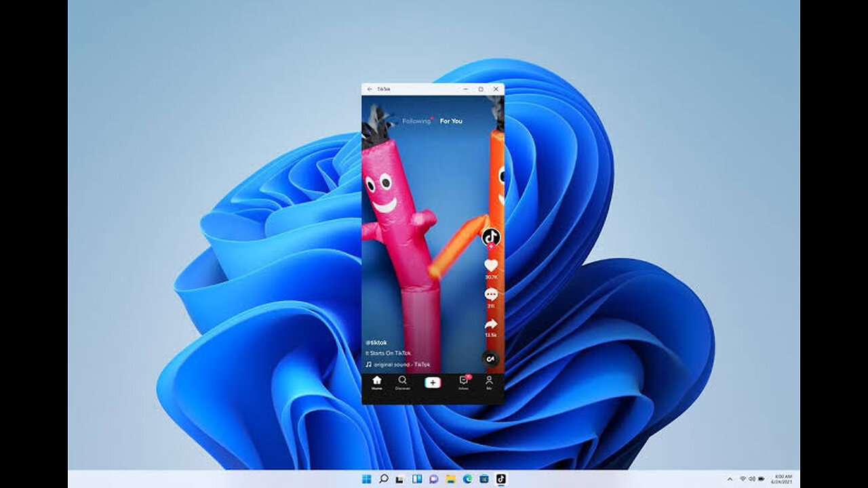The image size is (868, 488).
Task: Open the Me profile tab
Action: click(x=489, y=383)
